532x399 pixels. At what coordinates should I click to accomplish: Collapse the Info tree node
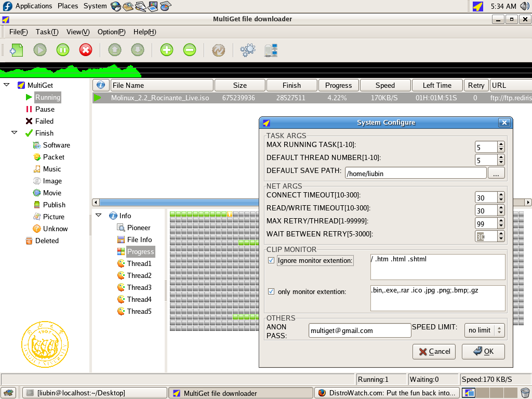tap(98, 216)
